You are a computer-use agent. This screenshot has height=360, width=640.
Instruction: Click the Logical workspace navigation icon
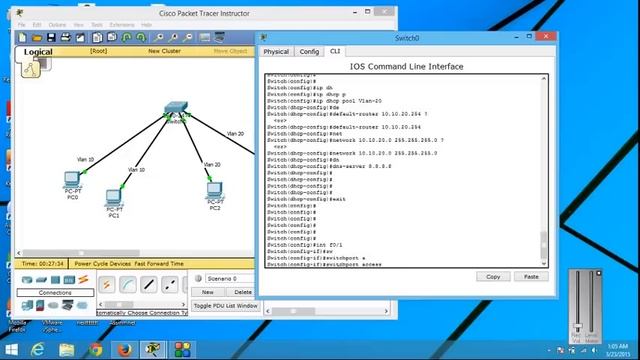(31, 69)
